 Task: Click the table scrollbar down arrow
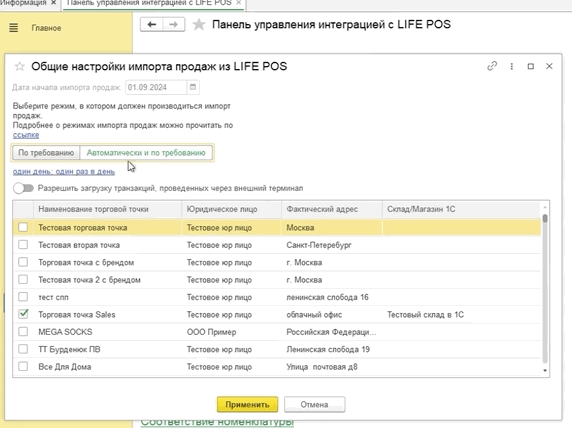pos(545,370)
